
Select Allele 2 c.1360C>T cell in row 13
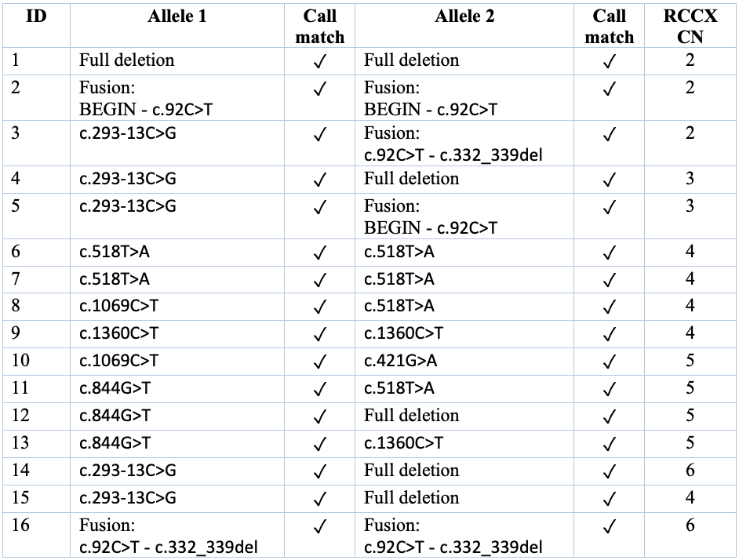[x=403, y=443]
